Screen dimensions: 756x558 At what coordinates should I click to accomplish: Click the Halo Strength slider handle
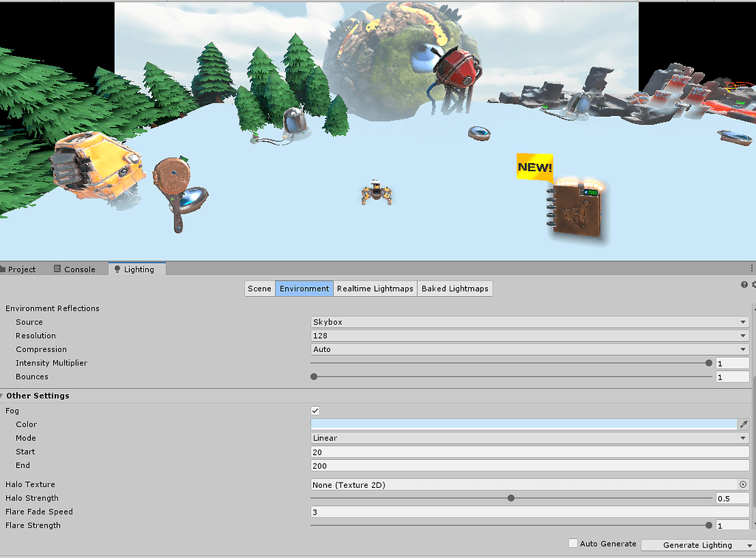click(x=511, y=498)
